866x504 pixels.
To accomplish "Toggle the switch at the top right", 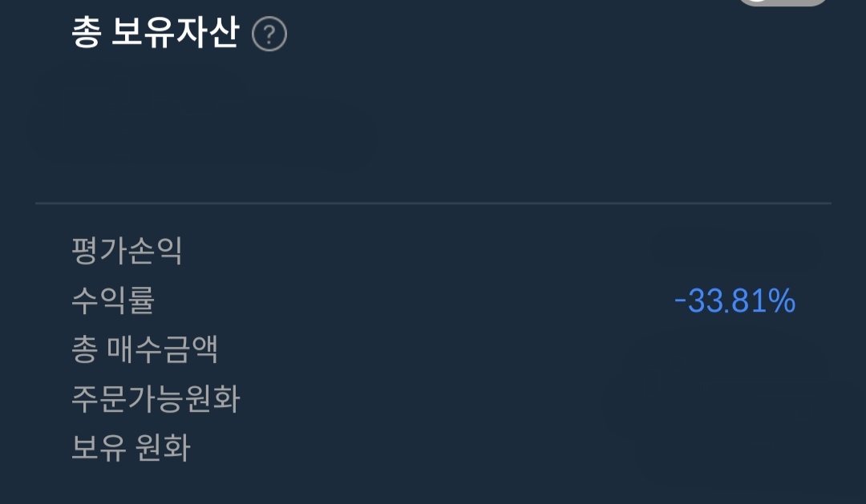I will pos(783,4).
